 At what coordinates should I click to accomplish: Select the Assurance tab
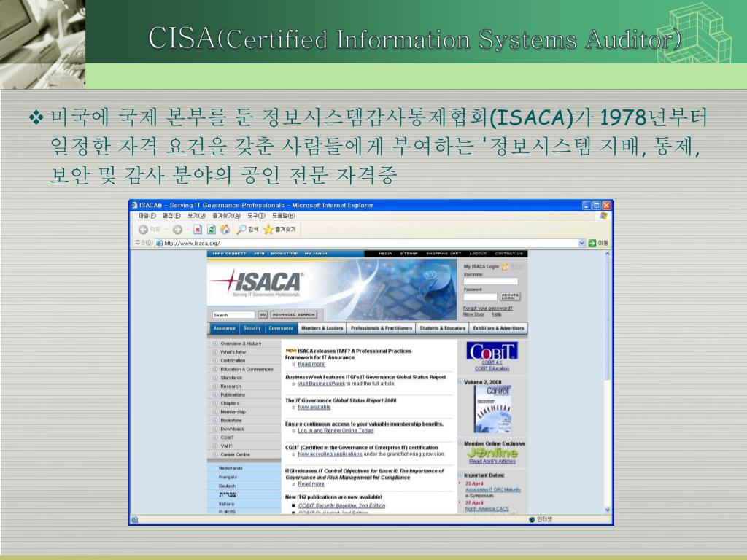225,328
